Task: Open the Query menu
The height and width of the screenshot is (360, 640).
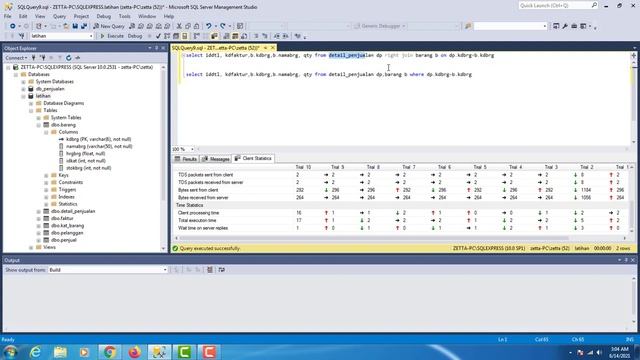Action: coord(59,16)
